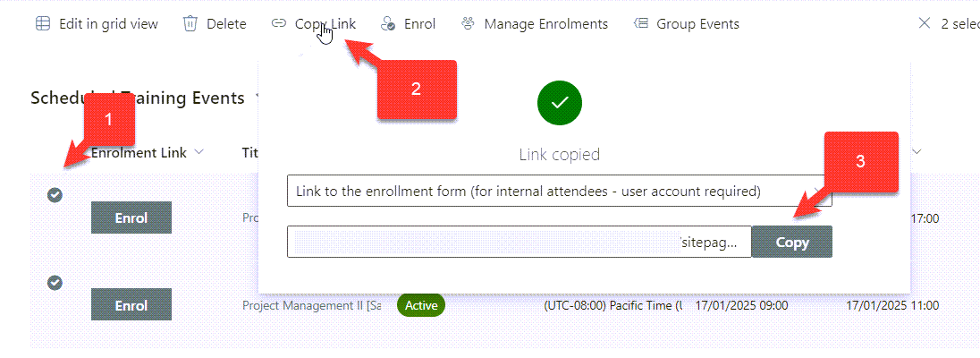This screenshot has height=358, width=980.
Task: Click the Edit in grid view icon
Action: coord(43,24)
